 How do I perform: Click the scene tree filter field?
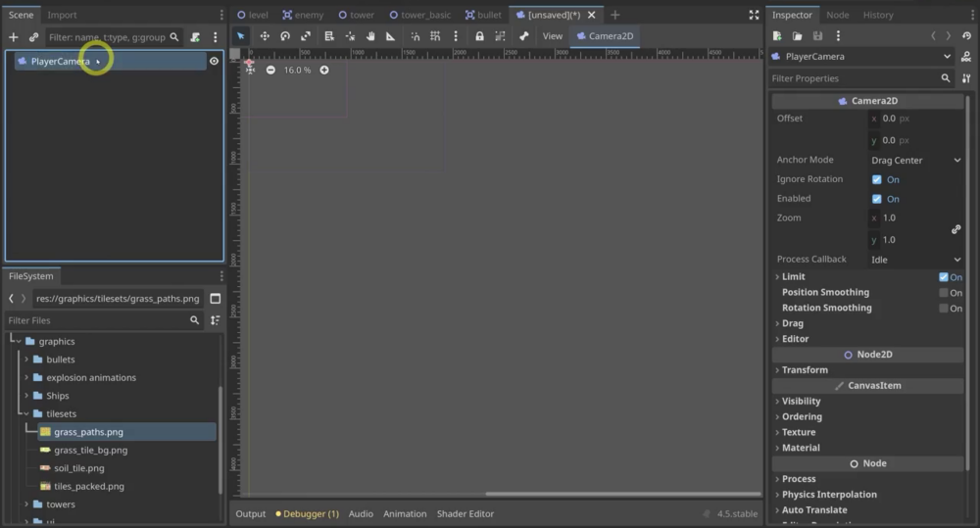click(x=113, y=37)
